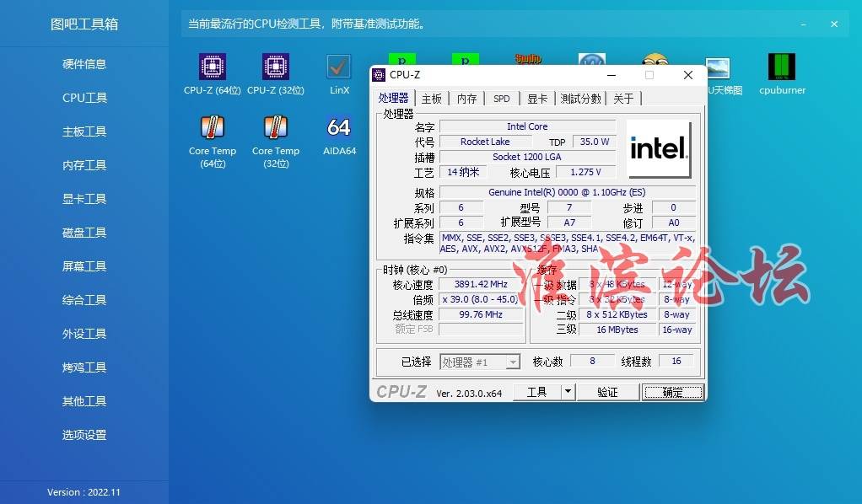Click the 确定 button
This screenshot has width=862, height=504.
click(x=673, y=392)
